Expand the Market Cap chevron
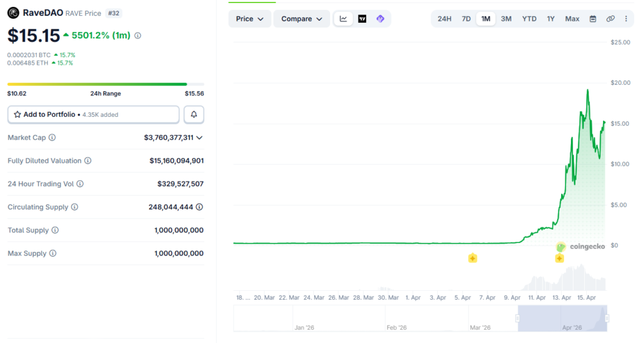This screenshot has height=343, width=644. [199, 138]
